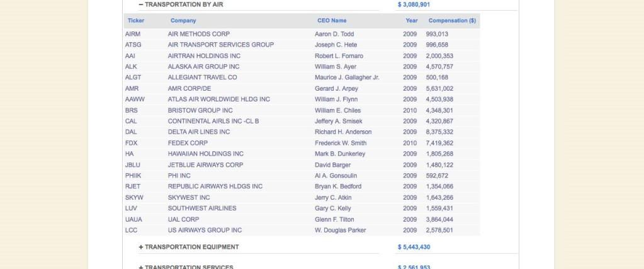Screen dimensions: 644x269
Task: Click the $ 5,443,430 section average
Action: pos(414,247)
